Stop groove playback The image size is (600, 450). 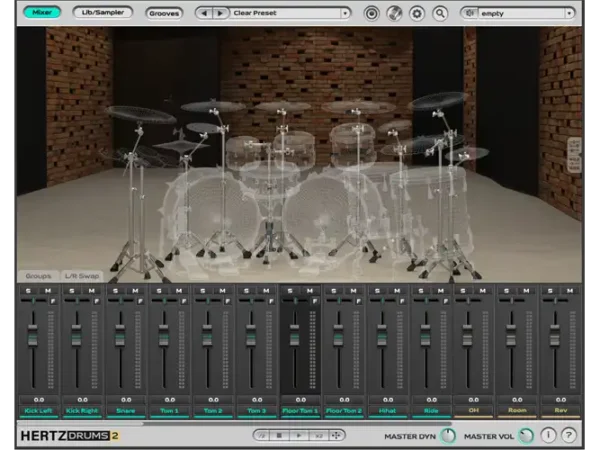pyautogui.click(x=280, y=435)
